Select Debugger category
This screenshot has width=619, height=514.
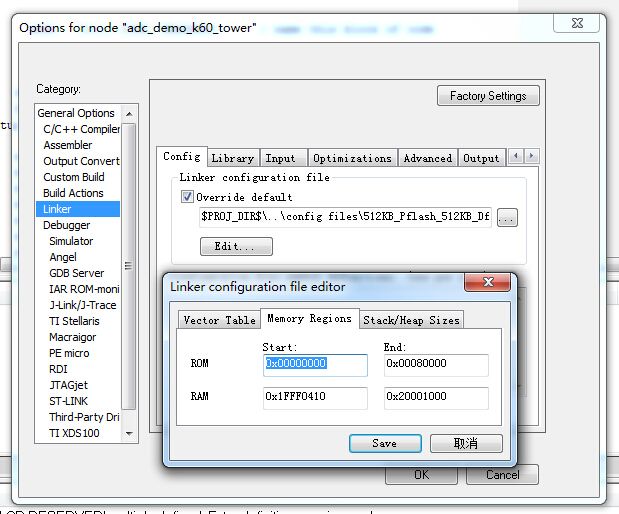tap(66, 225)
